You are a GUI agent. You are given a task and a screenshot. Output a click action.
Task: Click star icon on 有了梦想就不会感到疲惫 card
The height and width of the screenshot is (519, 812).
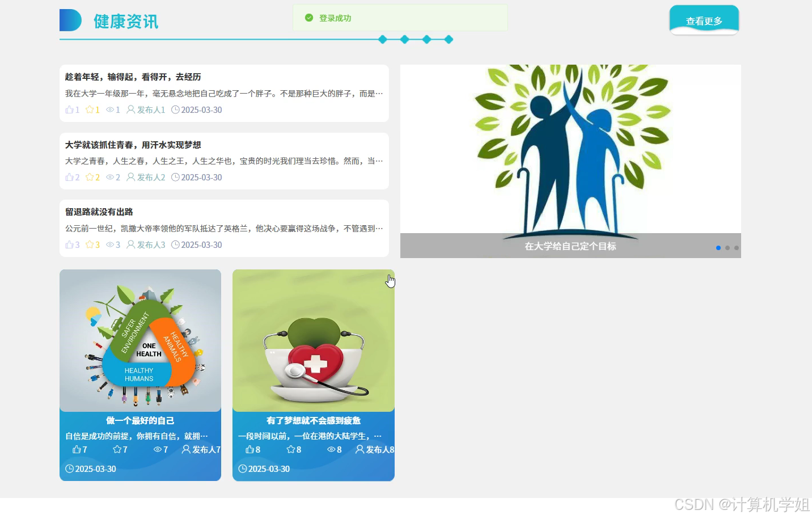tap(290, 449)
